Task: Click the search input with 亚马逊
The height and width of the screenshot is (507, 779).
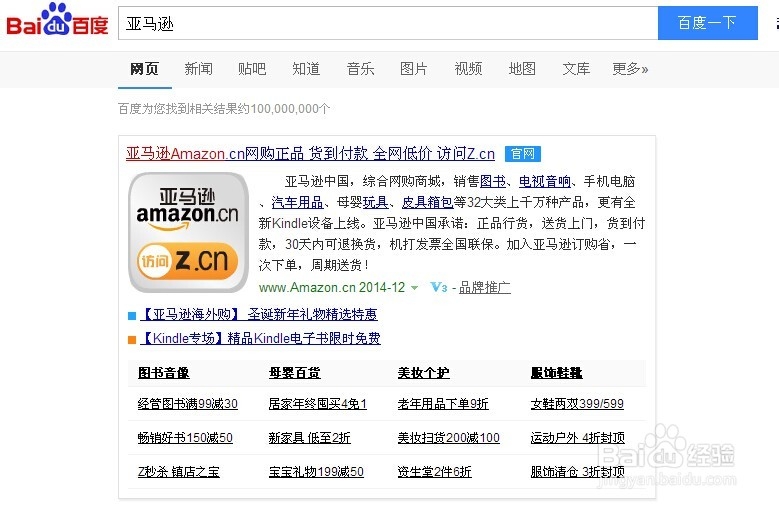Action: (388, 23)
